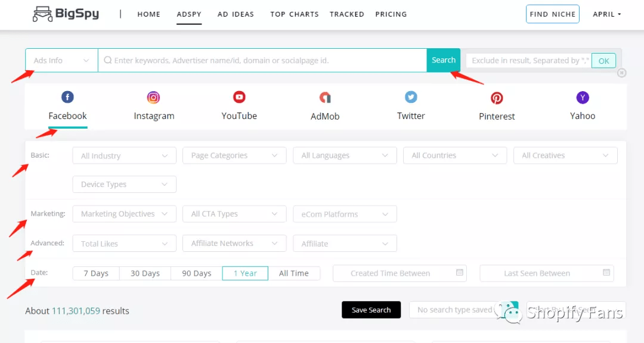Open the Affiliate dropdown

pos(345,244)
